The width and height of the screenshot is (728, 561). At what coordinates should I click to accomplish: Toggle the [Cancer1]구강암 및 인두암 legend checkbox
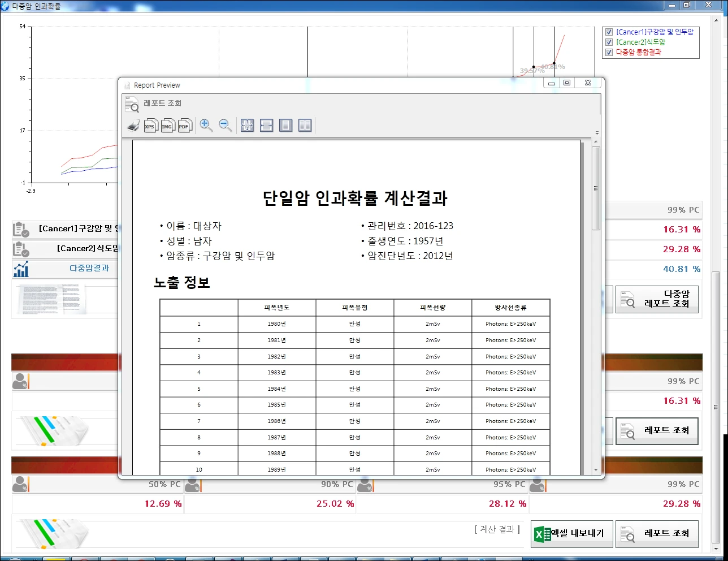pyautogui.click(x=609, y=32)
